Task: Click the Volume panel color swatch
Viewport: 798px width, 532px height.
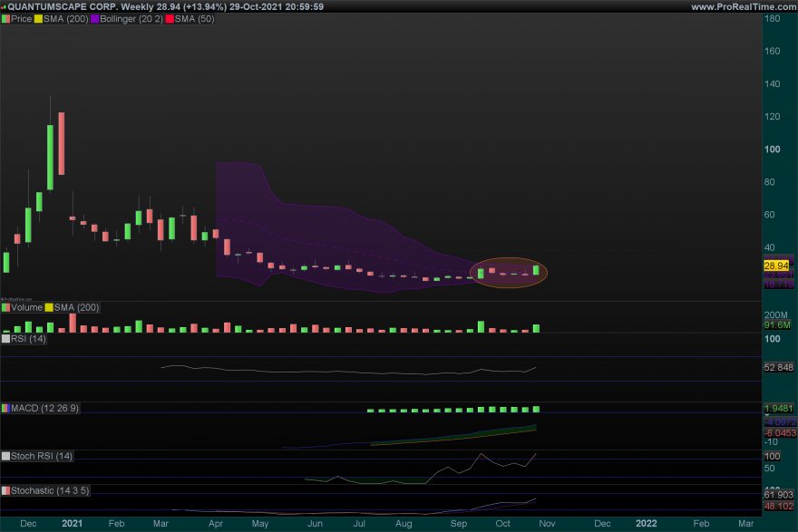Action: click(5, 307)
